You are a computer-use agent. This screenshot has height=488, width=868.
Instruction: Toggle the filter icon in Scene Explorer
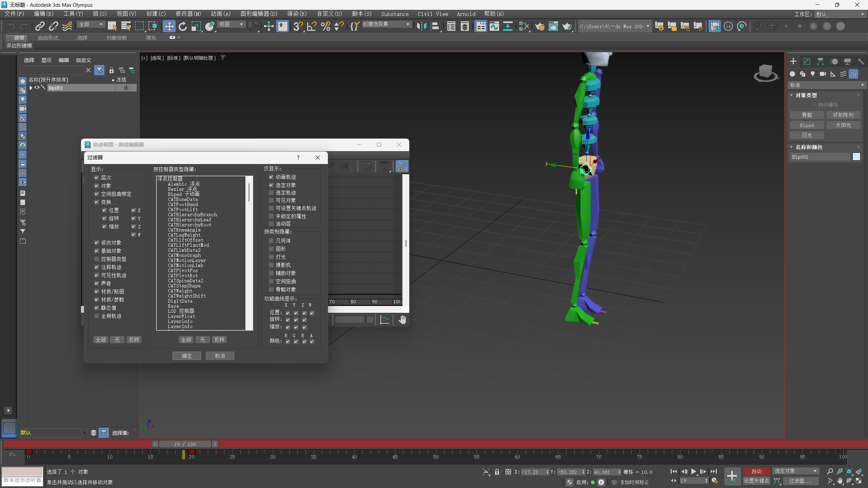pos(99,70)
